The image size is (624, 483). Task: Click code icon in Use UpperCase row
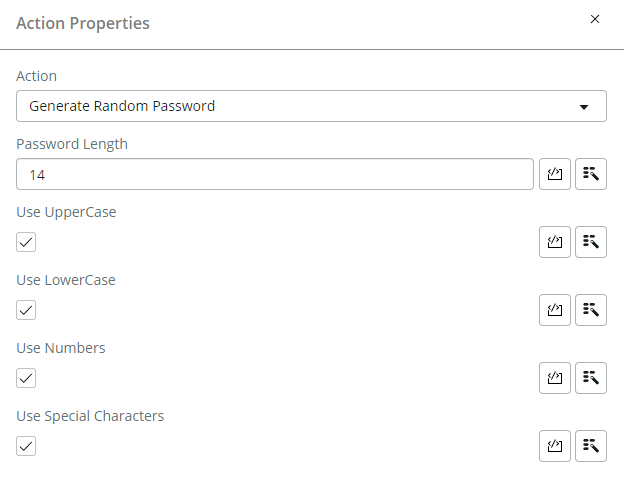(555, 242)
